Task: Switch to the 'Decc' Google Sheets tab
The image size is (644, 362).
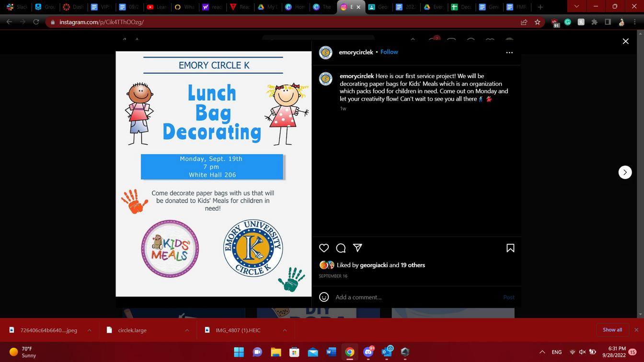Action: 462,7
